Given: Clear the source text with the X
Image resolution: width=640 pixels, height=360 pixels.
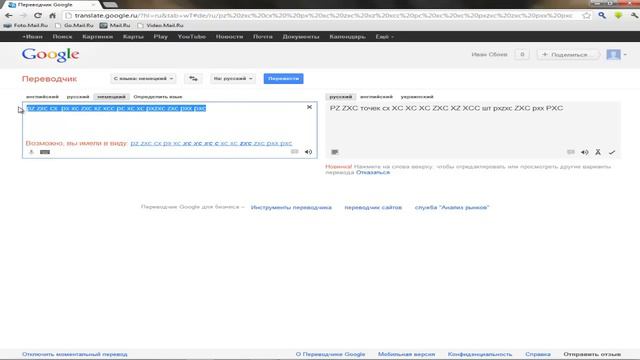Looking at the screenshot, I should [x=309, y=107].
